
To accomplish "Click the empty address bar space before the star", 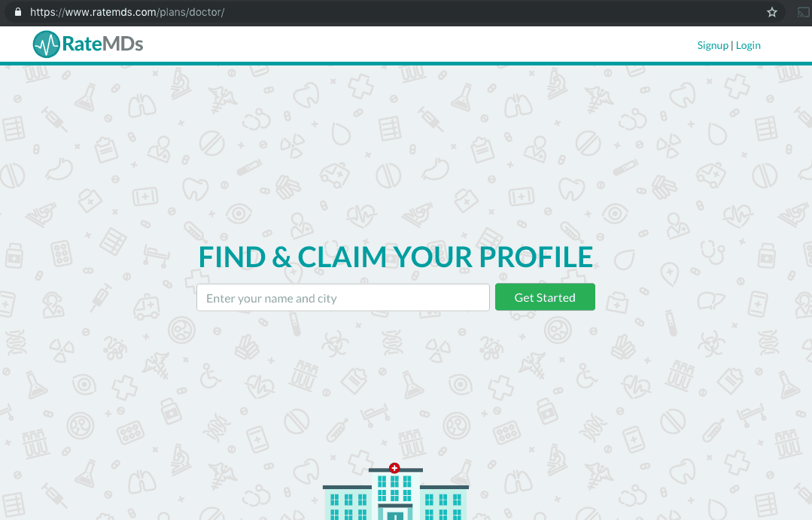I will [x=492, y=12].
